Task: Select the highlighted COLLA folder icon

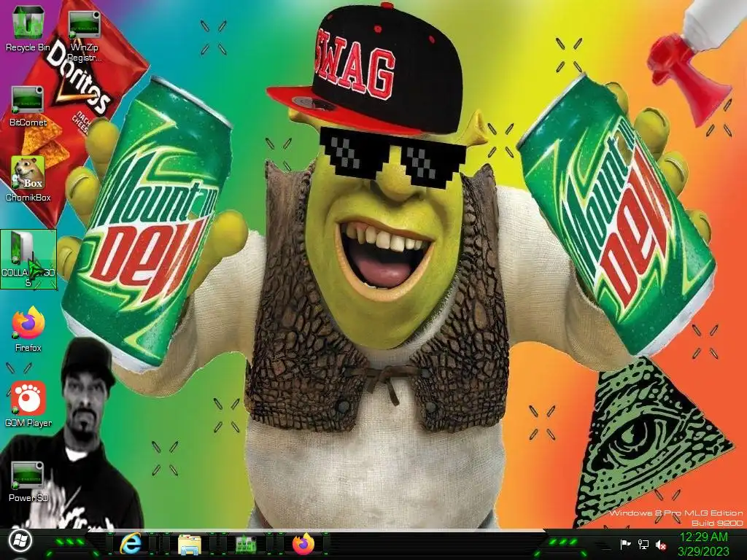Action: point(28,259)
